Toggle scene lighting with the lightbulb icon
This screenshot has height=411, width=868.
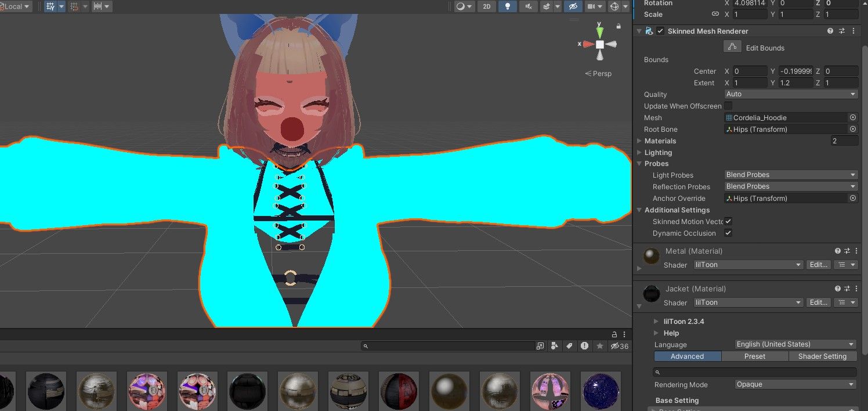pos(508,6)
